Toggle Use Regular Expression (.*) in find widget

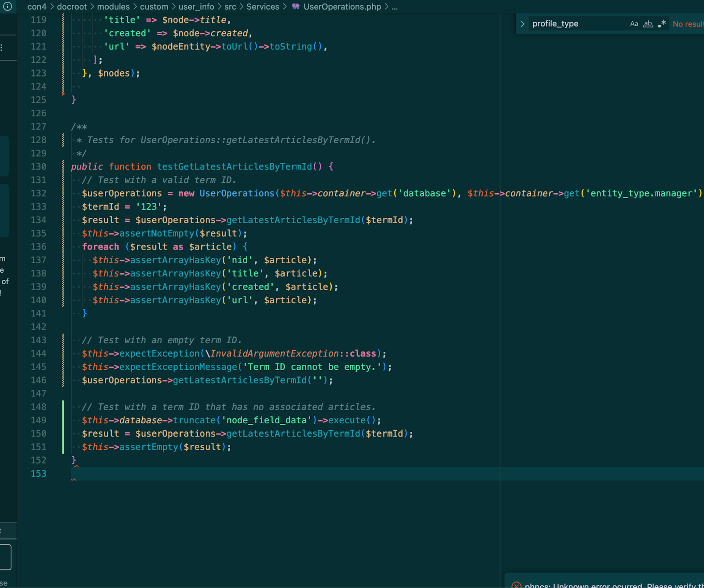point(662,24)
